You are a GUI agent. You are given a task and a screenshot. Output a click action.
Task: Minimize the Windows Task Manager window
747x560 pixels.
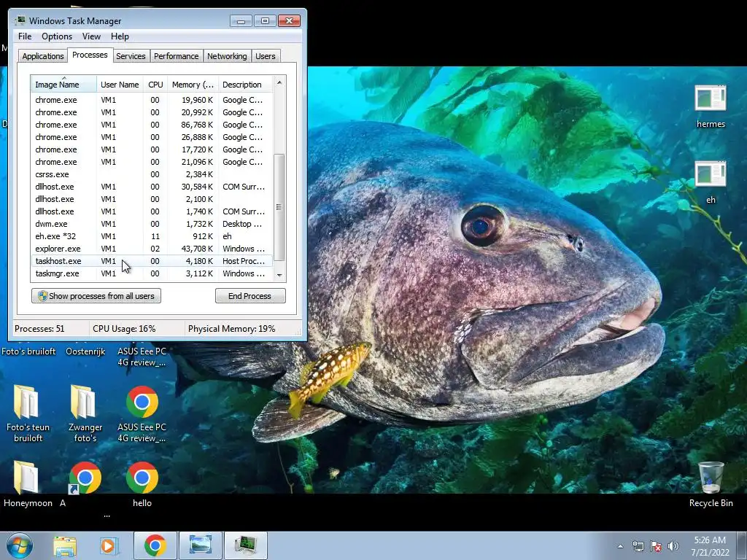coord(241,20)
